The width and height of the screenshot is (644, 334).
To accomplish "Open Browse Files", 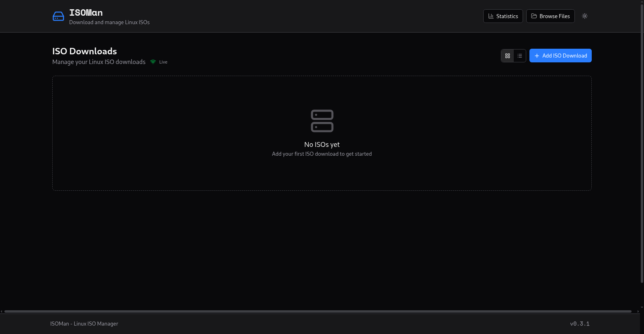I will (550, 16).
